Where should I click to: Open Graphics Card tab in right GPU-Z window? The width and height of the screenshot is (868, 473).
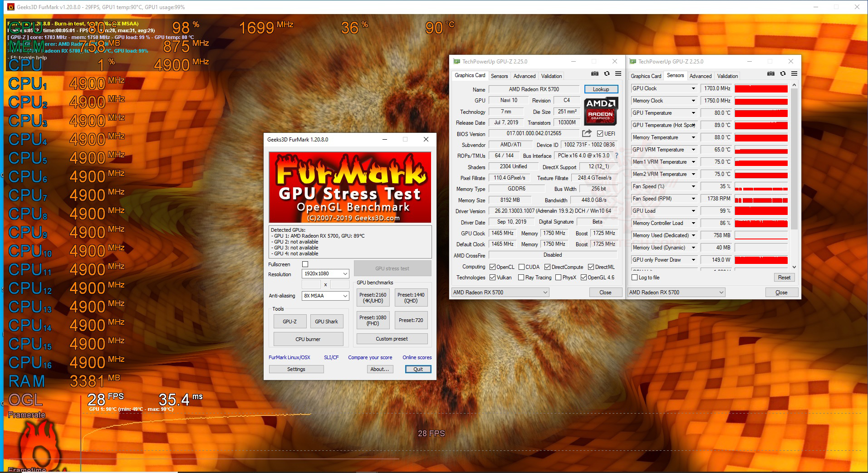(646, 76)
